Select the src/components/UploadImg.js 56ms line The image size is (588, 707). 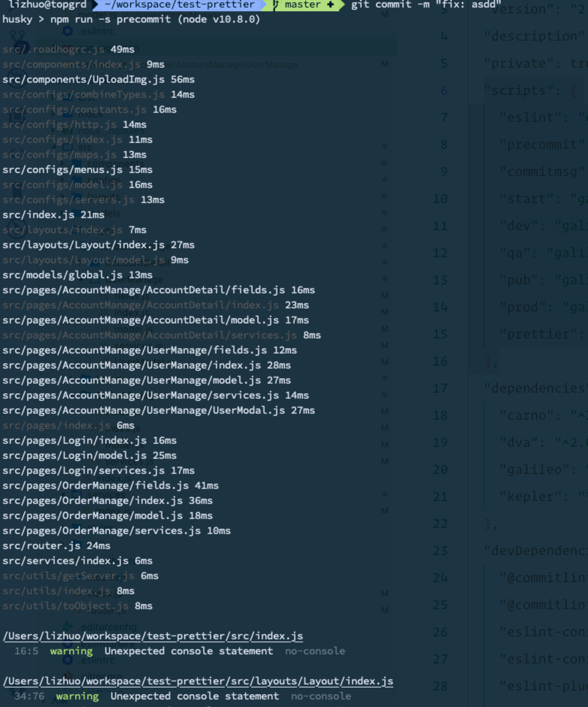pos(99,79)
